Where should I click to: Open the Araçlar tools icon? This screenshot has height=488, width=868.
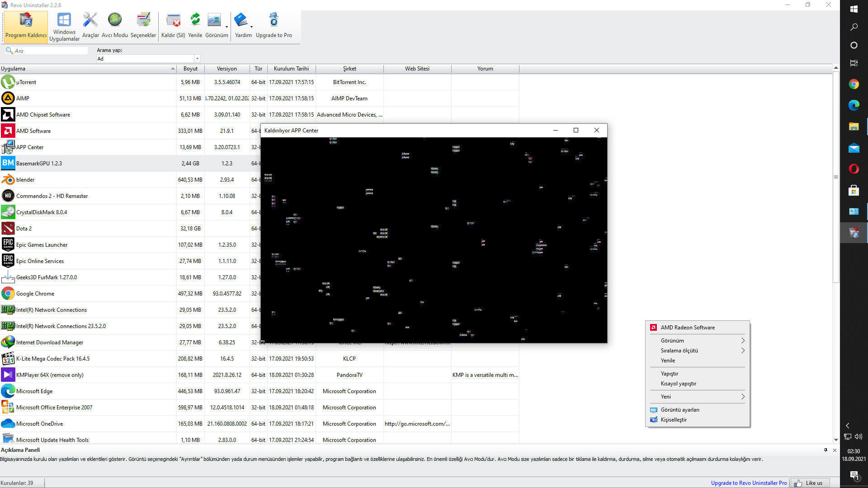tap(90, 26)
